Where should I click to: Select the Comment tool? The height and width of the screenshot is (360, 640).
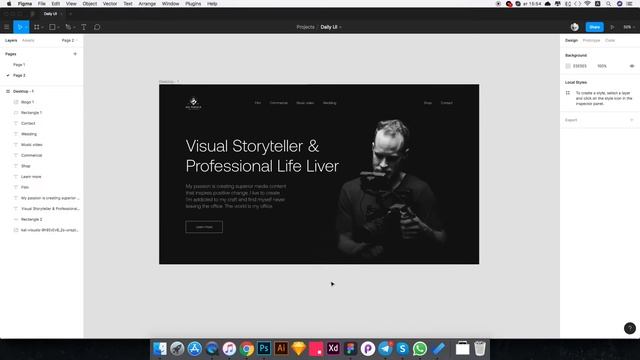[x=97, y=27]
